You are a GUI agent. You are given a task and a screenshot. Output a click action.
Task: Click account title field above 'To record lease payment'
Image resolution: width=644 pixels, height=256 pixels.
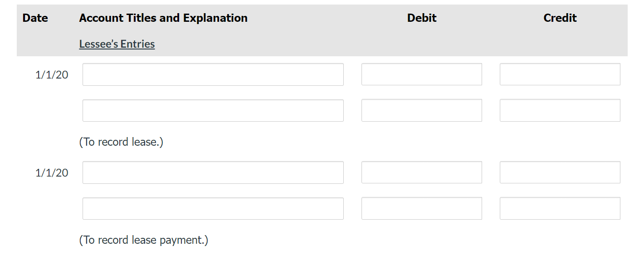[213, 208]
